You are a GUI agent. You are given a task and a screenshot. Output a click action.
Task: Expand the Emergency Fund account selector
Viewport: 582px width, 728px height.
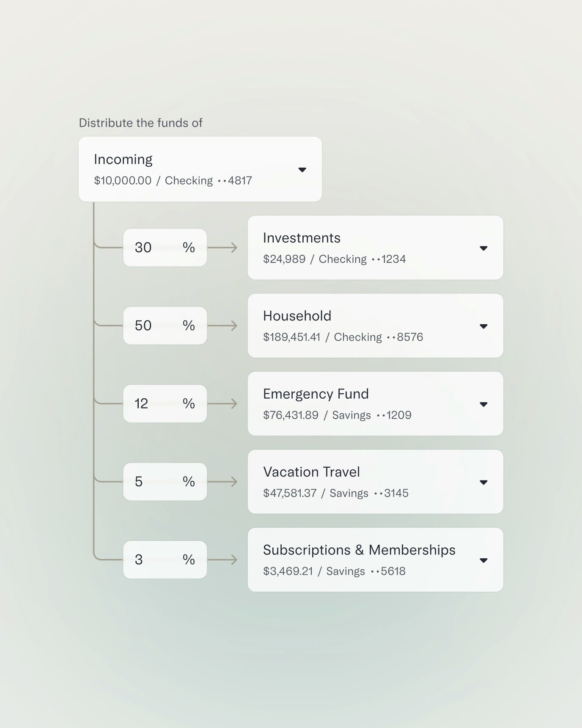tap(484, 404)
